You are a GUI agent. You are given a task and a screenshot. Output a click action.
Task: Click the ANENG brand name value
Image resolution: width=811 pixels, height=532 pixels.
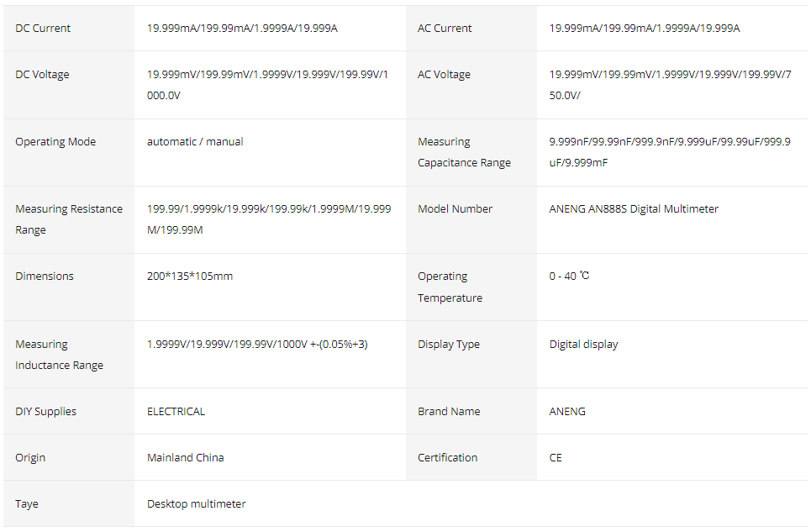pyautogui.click(x=567, y=412)
